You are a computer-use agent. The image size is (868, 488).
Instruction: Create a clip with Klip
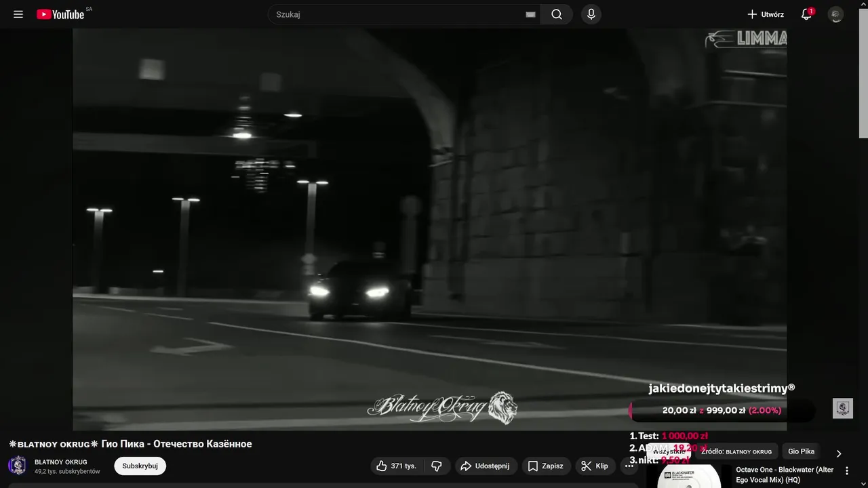595,466
